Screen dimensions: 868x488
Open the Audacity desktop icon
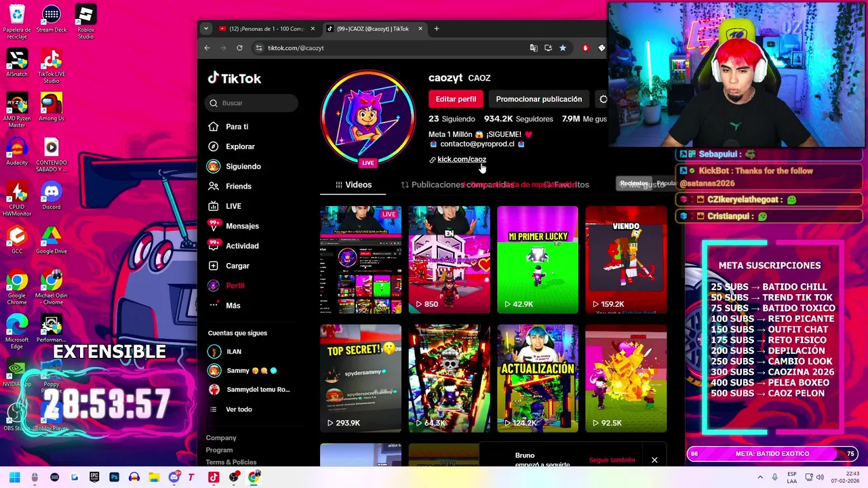(x=17, y=152)
